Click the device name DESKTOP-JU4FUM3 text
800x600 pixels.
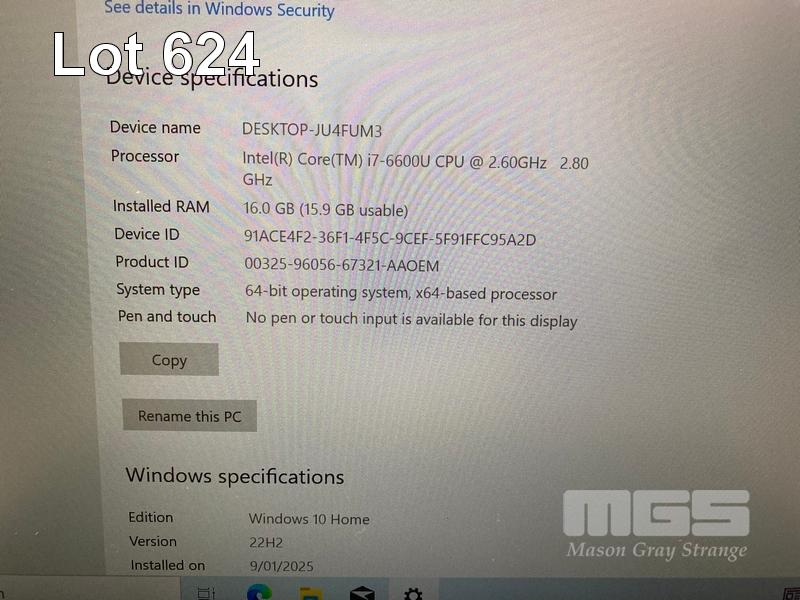point(312,131)
